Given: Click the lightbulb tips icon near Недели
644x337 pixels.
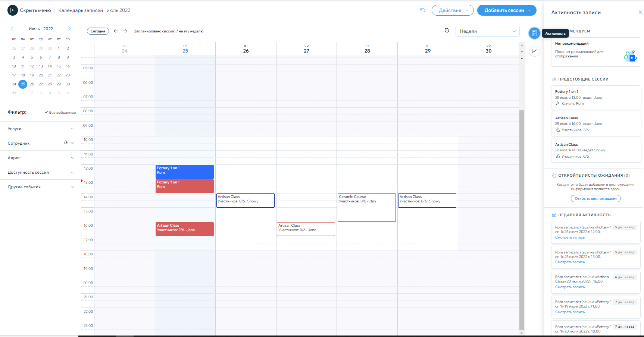Looking at the screenshot, I should (x=447, y=31).
